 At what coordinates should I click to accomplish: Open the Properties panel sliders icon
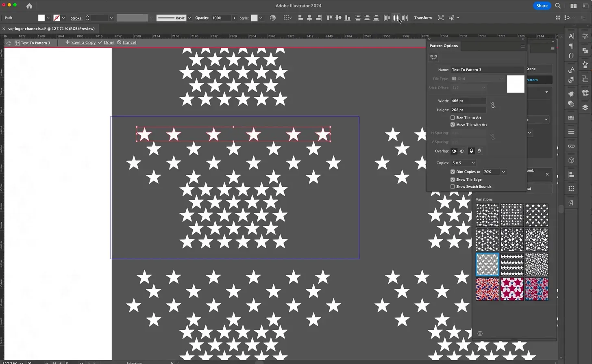pos(585,37)
